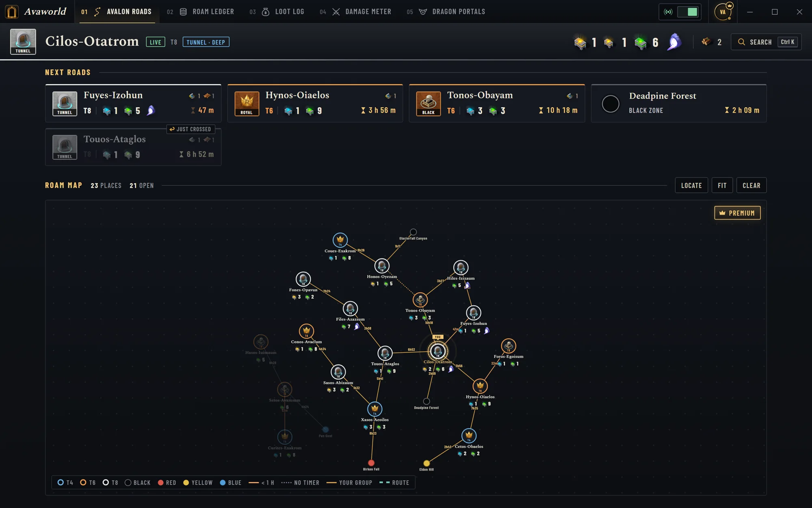The width and height of the screenshot is (812, 508).
Task: Select the Fuyes-Izohun node on the map
Action: click(x=473, y=313)
